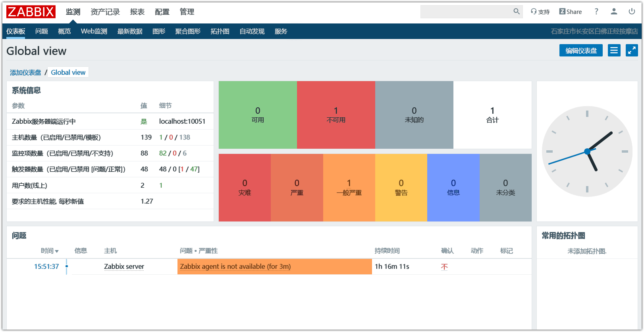Click the green 可用 hosts tile
This screenshot has width=644, height=332.
point(258,115)
